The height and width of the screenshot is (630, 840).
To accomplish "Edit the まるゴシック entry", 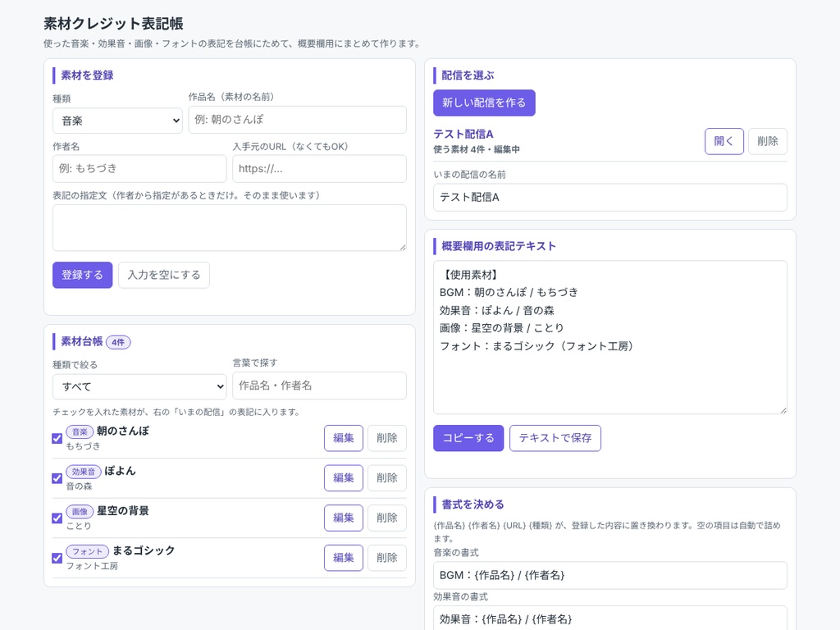I will 344,558.
